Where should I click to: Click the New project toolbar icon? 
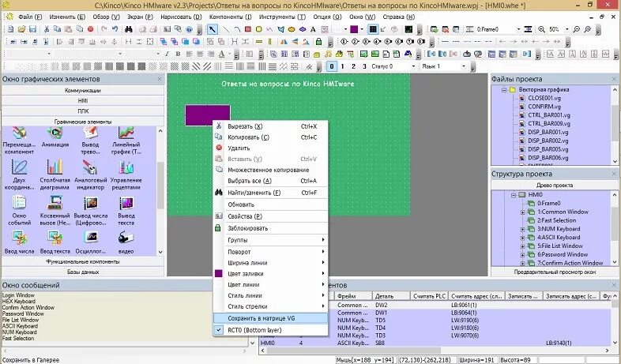(x=11, y=29)
